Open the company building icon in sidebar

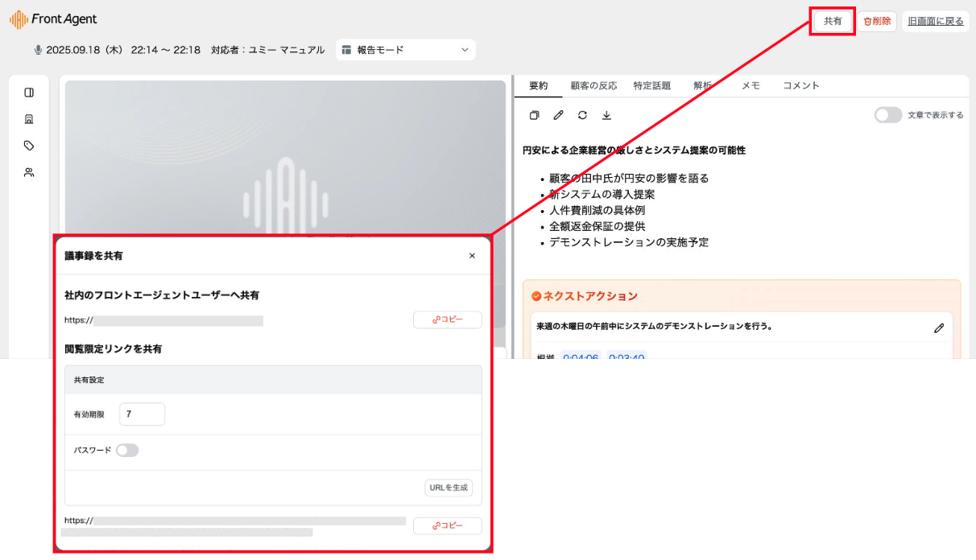[x=29, y=119]
